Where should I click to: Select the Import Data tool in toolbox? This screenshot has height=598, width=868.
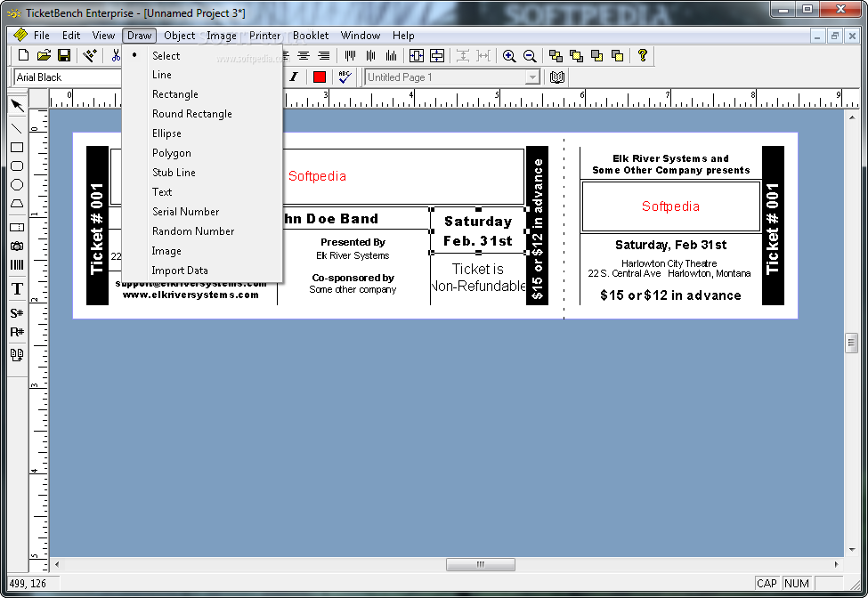(17, 354)
